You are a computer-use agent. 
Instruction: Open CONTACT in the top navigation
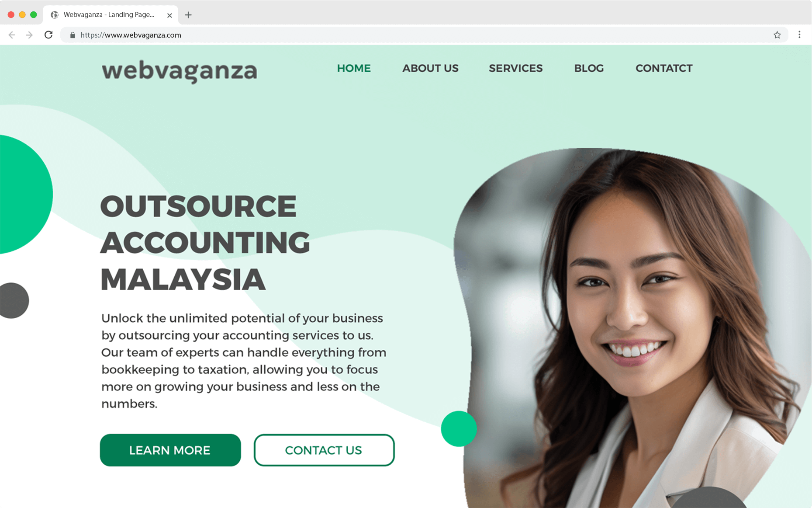coord(664,68)
